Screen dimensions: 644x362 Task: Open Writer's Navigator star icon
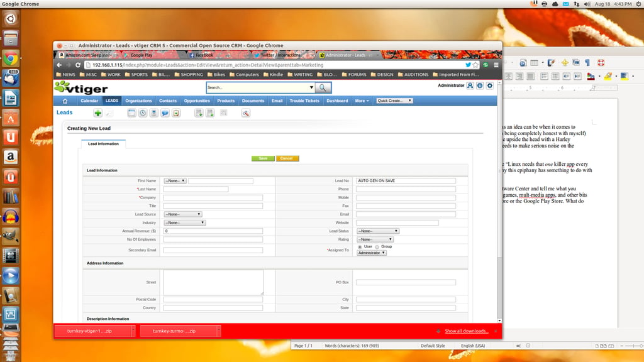[565, 63]
